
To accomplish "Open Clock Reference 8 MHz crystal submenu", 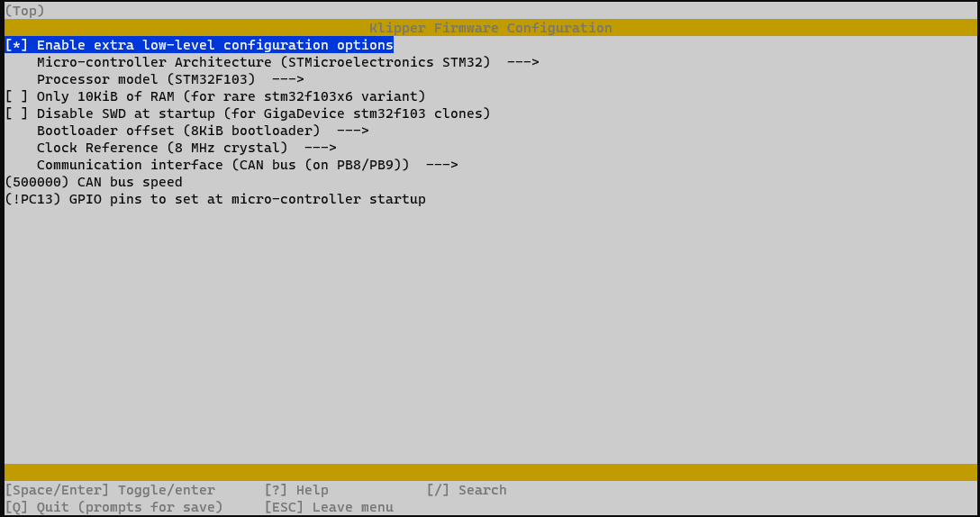I will point(186,148).
